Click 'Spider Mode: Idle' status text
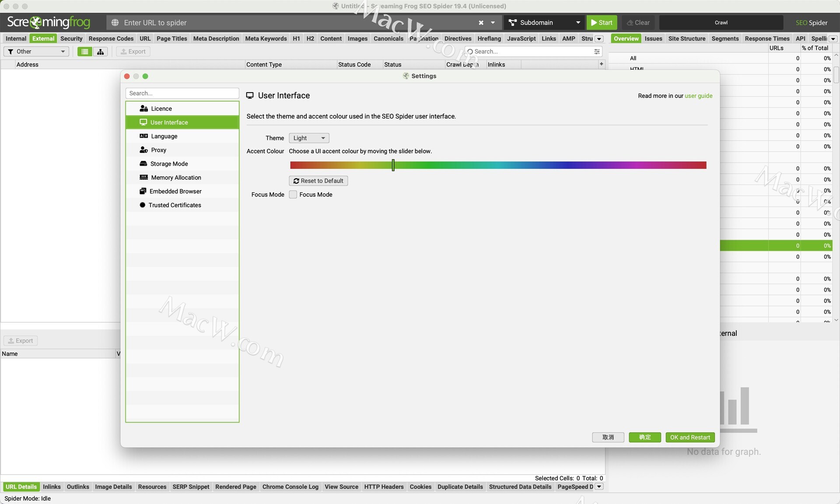 28,498
